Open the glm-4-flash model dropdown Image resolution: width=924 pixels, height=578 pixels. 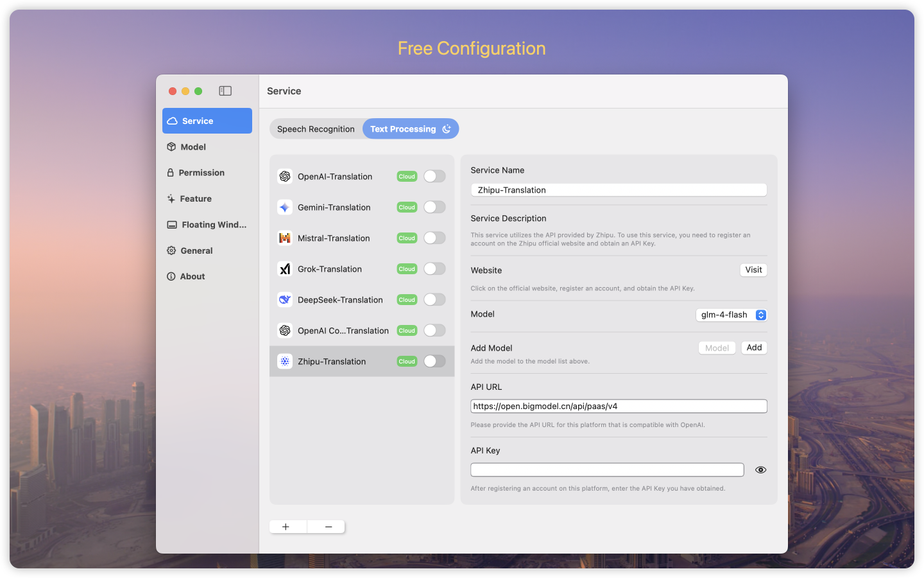732,315
